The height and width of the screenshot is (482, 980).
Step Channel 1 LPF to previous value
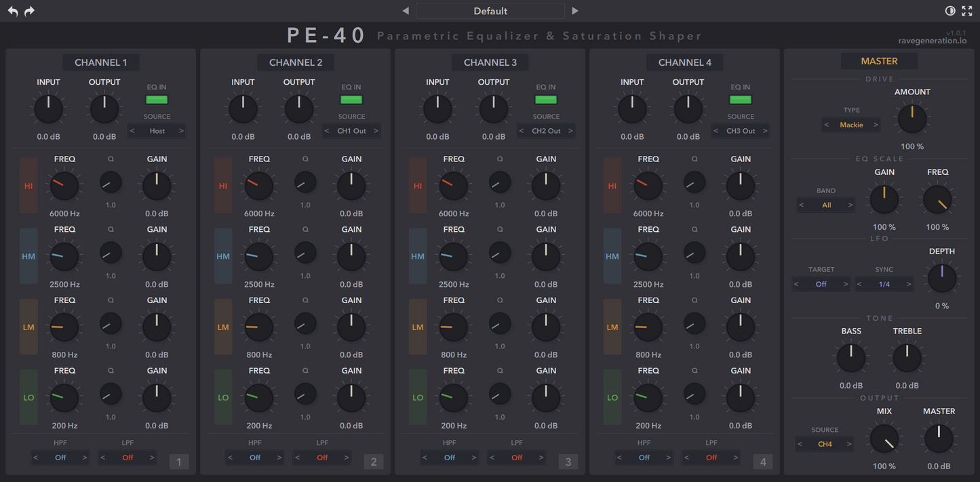103,458
